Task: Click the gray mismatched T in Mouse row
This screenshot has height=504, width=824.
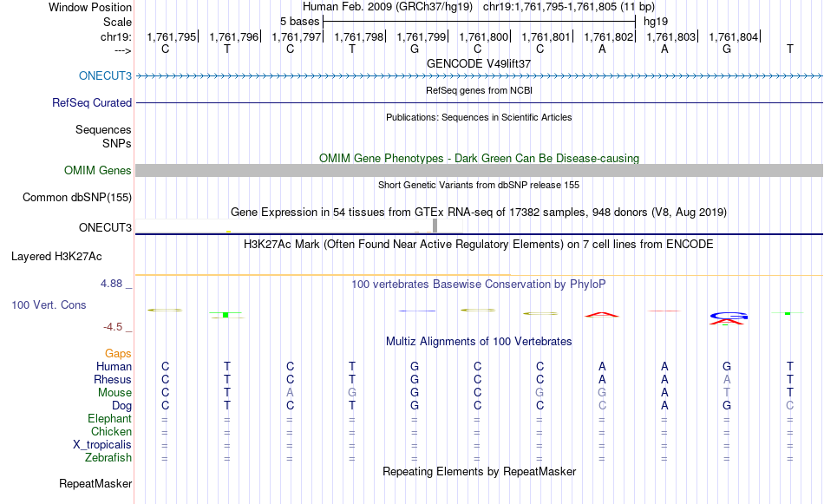Action: (727, 393)
